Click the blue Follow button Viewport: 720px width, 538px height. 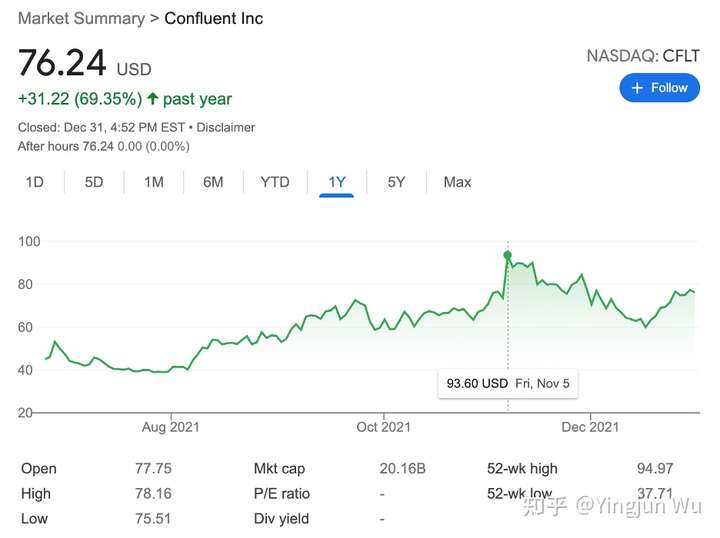(x=659, y=88)
